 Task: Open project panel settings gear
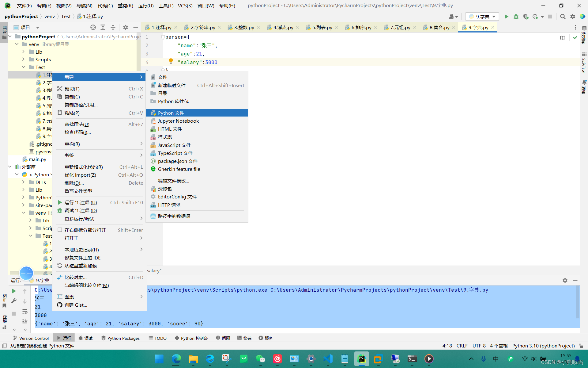point(126,27)
